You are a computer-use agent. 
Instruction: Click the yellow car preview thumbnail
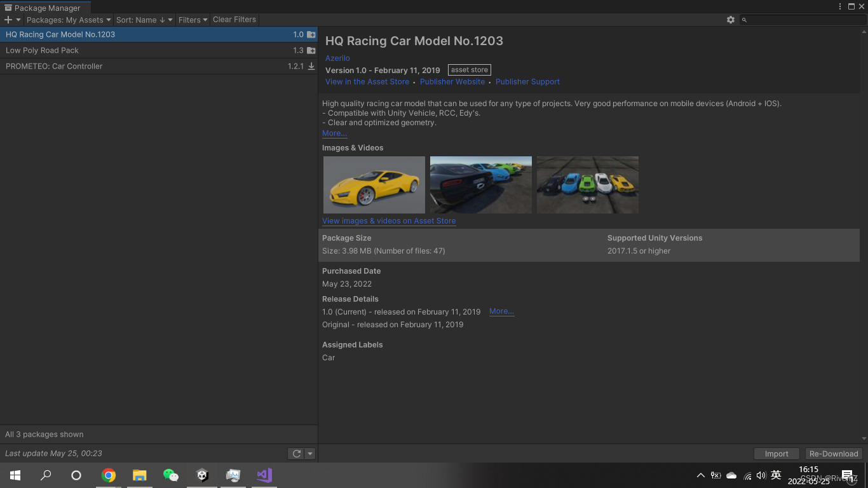coord(374,184)
